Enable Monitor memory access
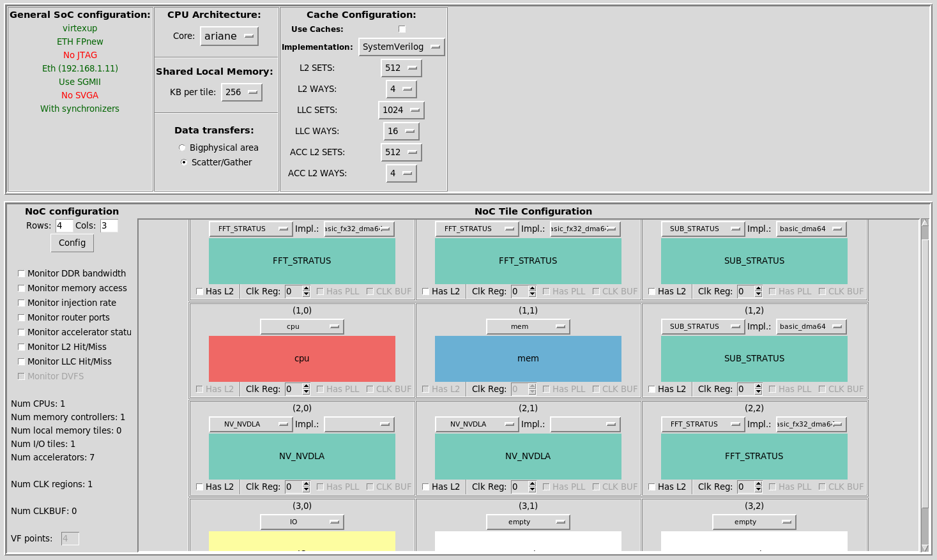The height and width of the screenshot is (560, 937). (x=21, y=288)
